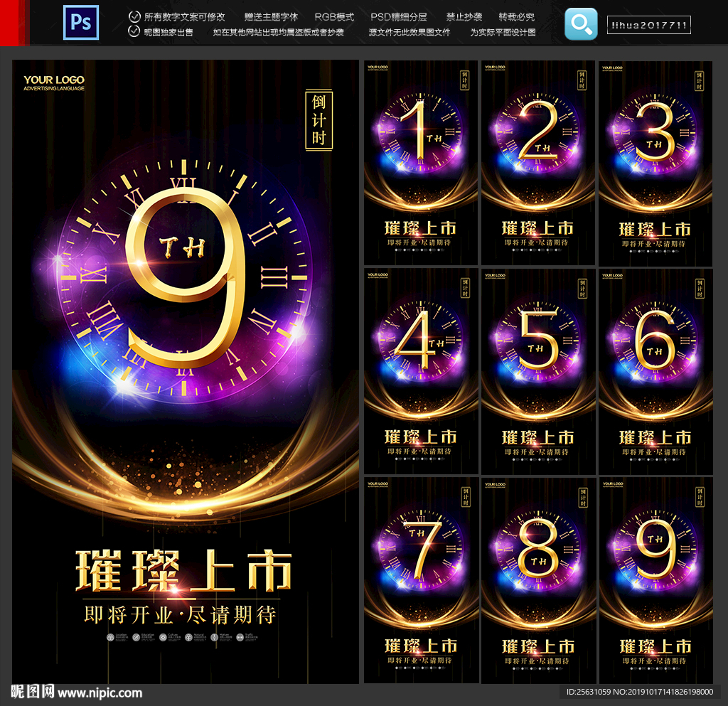Open the number 3 countdown poster thumbnail
Image resolution: width=728 pixels, height=706 pixels.
click(655, 164)
